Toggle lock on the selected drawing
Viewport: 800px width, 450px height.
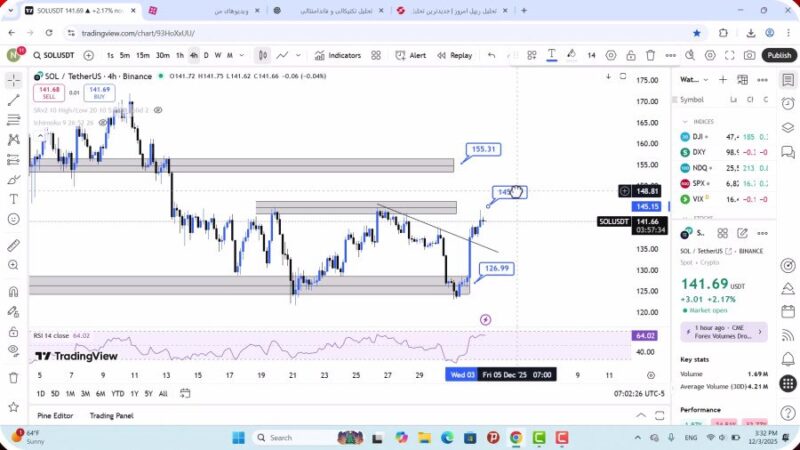coord(630,55)
